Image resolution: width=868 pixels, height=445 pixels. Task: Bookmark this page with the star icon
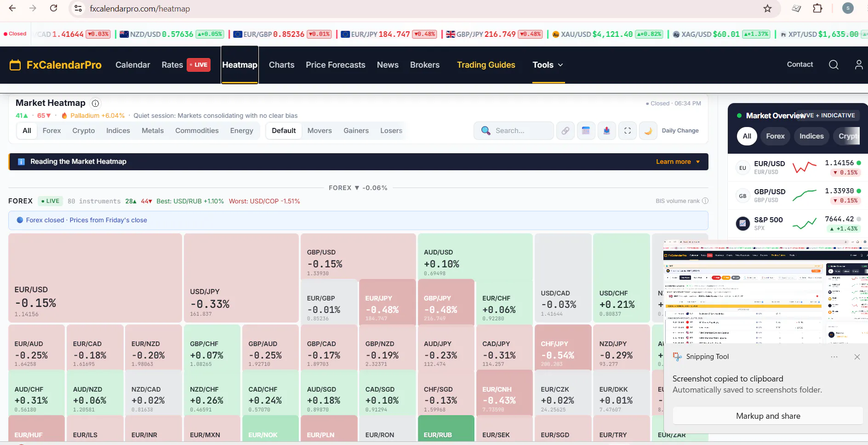pos(767,8)
